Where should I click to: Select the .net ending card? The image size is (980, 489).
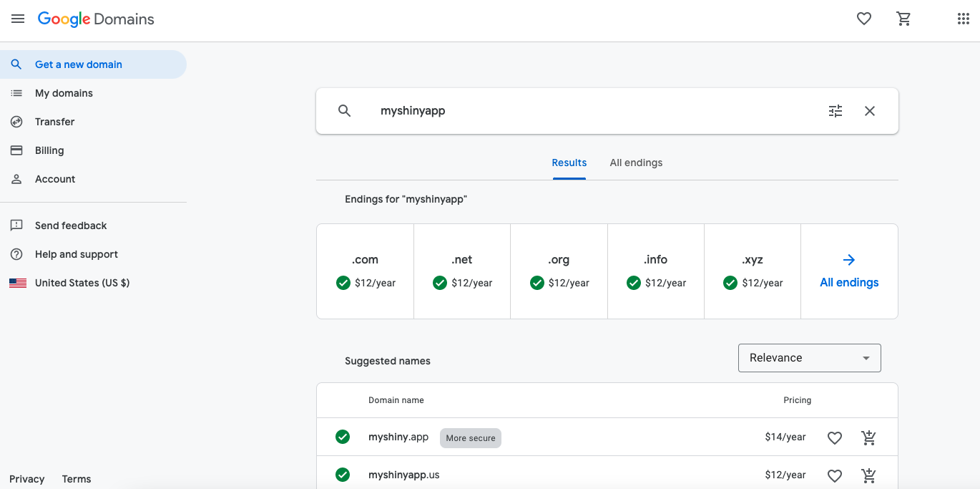pyautogui.click(x=462, y=271)
